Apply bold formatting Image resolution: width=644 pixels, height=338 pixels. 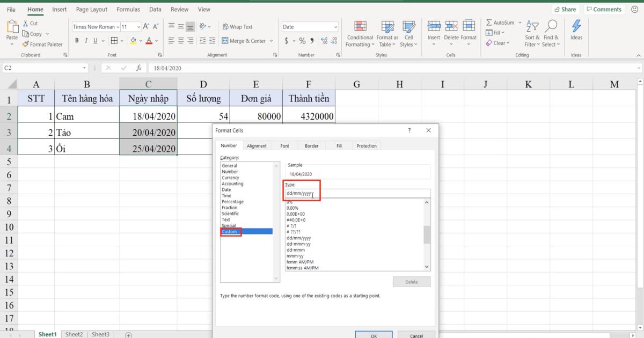click(x=77, y=40)
